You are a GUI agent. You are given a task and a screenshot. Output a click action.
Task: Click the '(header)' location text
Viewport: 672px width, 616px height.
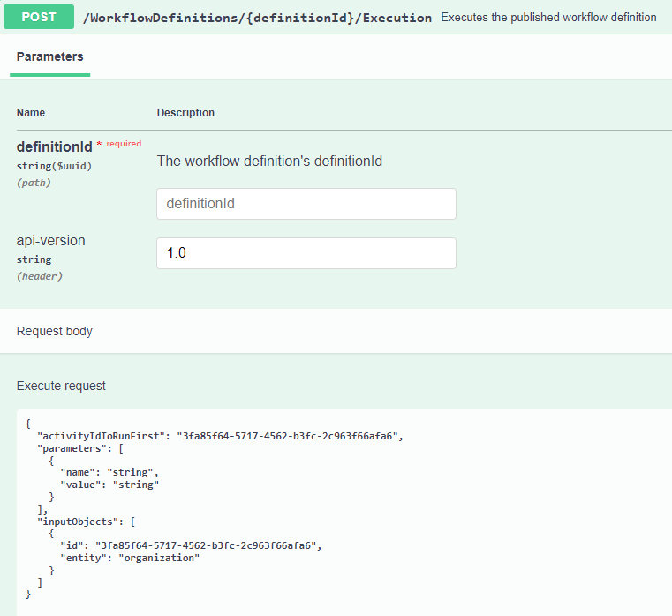40,276
